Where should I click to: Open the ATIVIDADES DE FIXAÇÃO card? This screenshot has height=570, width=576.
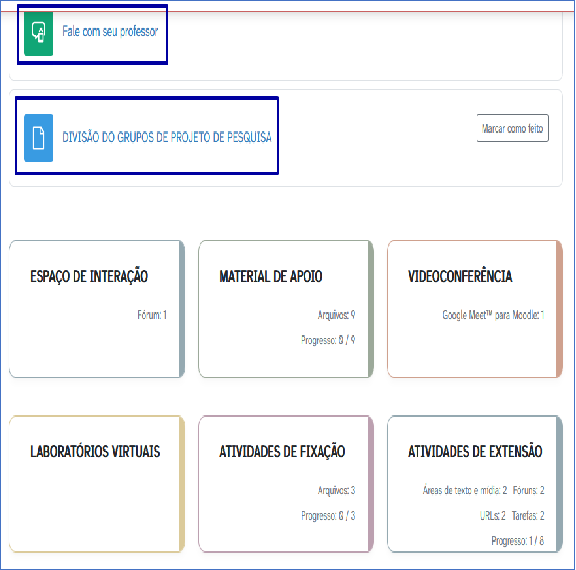pyautogui.click(x=286, y=484)
